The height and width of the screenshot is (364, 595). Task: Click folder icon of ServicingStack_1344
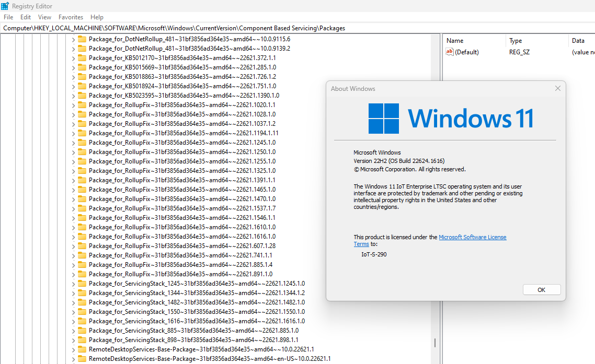82,293
